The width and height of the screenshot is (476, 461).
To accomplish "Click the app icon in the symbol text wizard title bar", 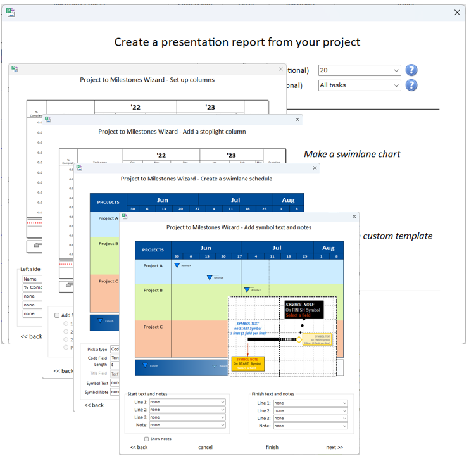I will pyautogui.click(x=125, y=217).
